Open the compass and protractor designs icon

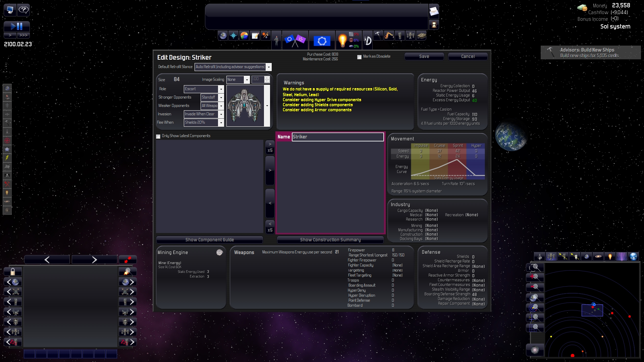[x=368, y=40]
